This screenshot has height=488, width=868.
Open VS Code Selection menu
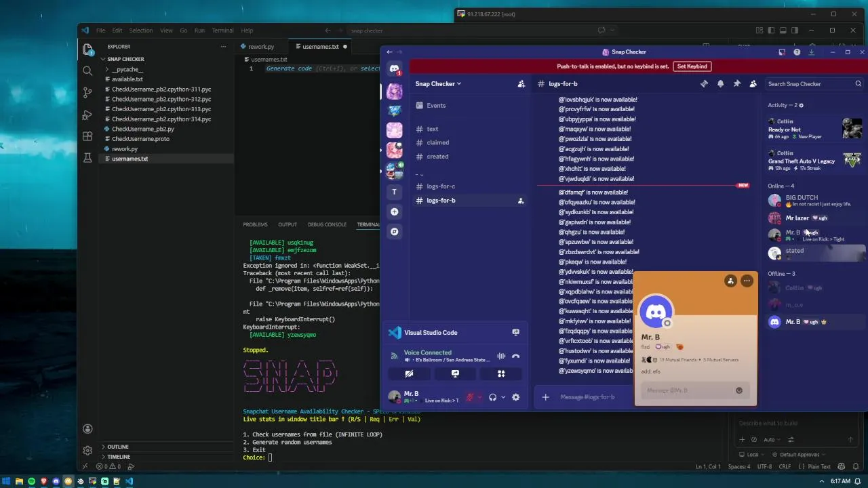(141, 30)
